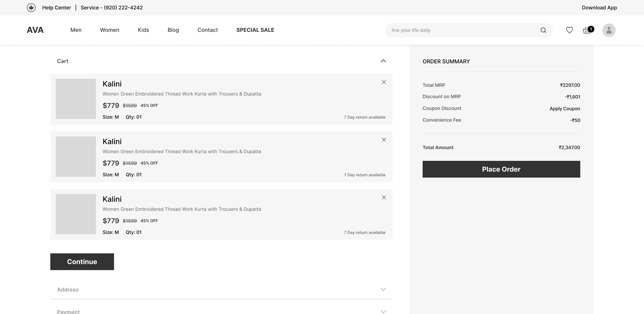The width and height of the screenshot is (644, 314).
Task: Click the user profile avatar
Action: (609, 30)
